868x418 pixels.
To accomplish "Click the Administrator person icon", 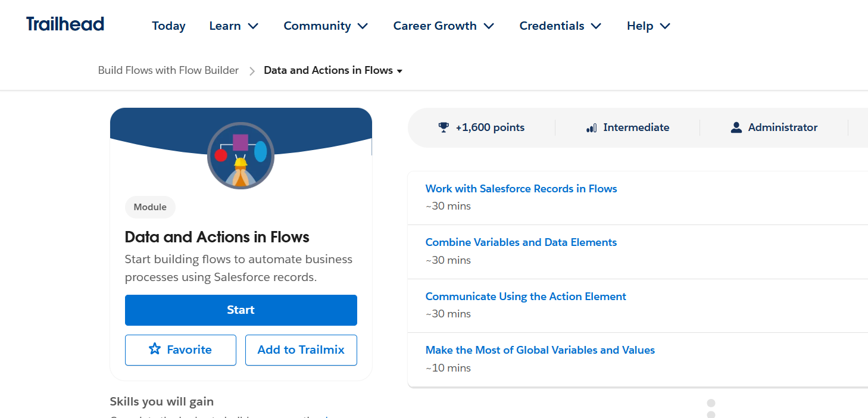I will [x=736, y=127].
